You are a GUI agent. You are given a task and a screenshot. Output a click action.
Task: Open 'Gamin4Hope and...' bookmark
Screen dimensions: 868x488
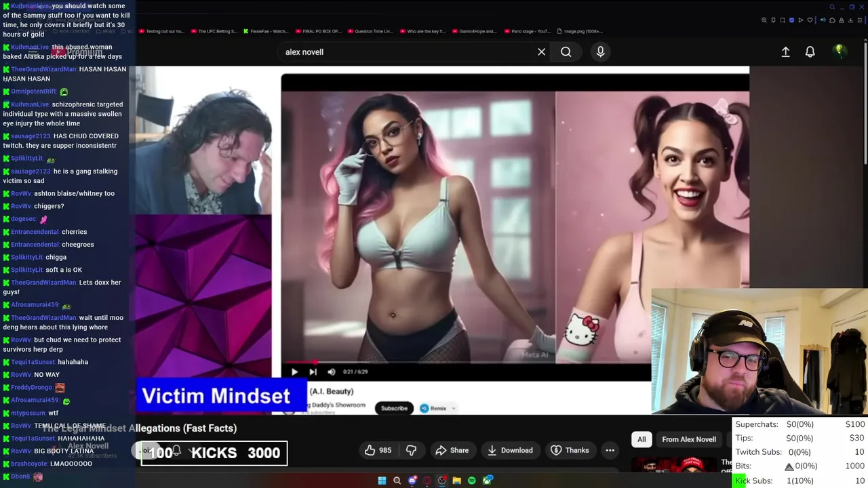pyautogui.click(x=474, y=31)
